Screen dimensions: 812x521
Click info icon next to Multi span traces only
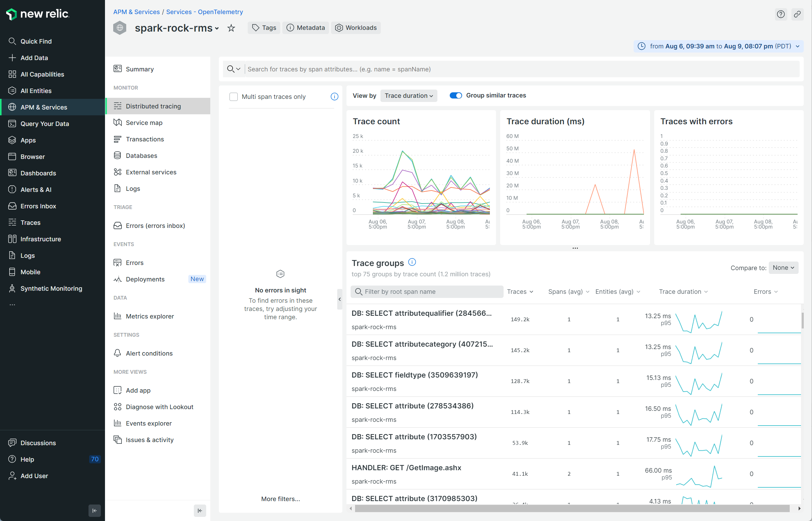pyautogui.click(x=334, y=97)
